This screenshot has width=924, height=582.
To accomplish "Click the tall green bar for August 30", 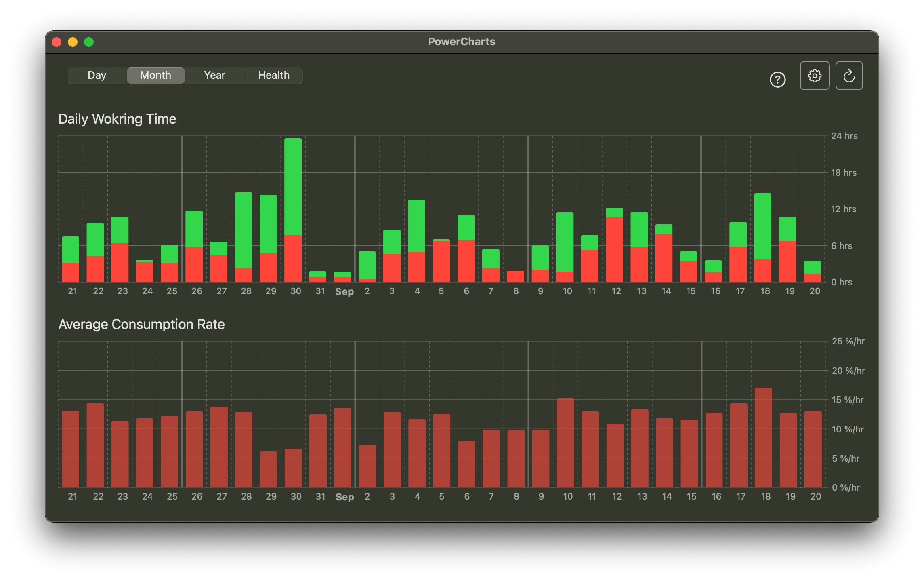I will tap(296, 182).
